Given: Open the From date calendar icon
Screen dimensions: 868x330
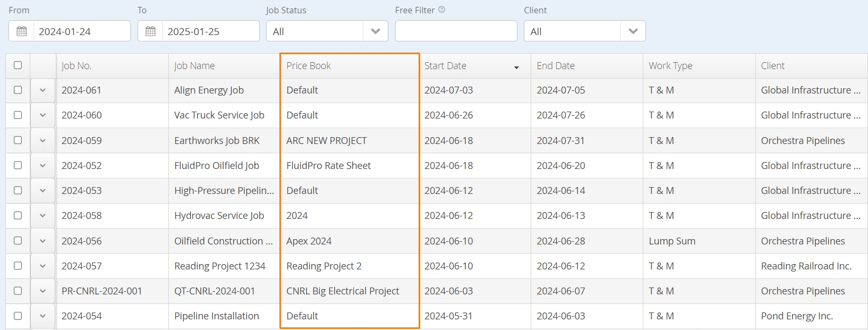Looking at the screenshot, I should [x=21, y=31].
